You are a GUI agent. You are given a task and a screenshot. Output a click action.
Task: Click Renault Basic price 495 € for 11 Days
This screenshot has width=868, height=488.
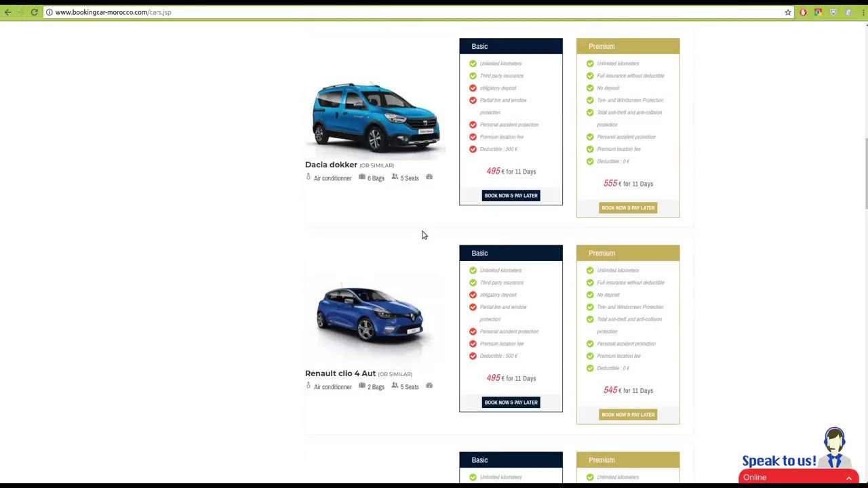511,378
